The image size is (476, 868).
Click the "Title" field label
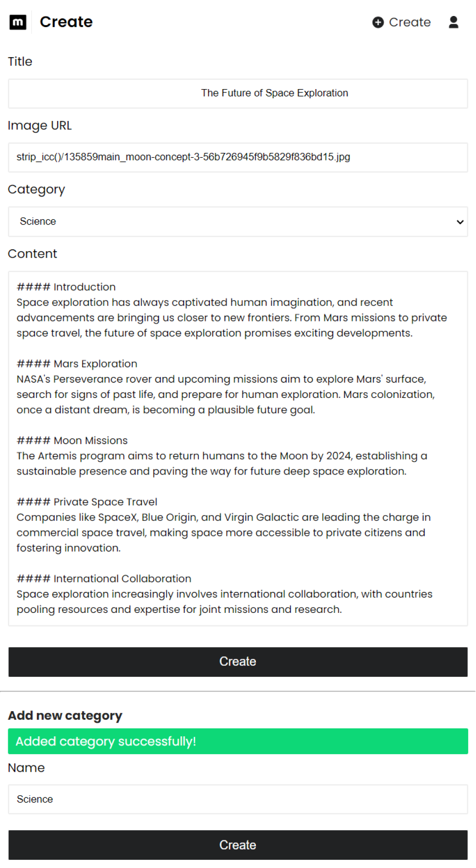20,61
